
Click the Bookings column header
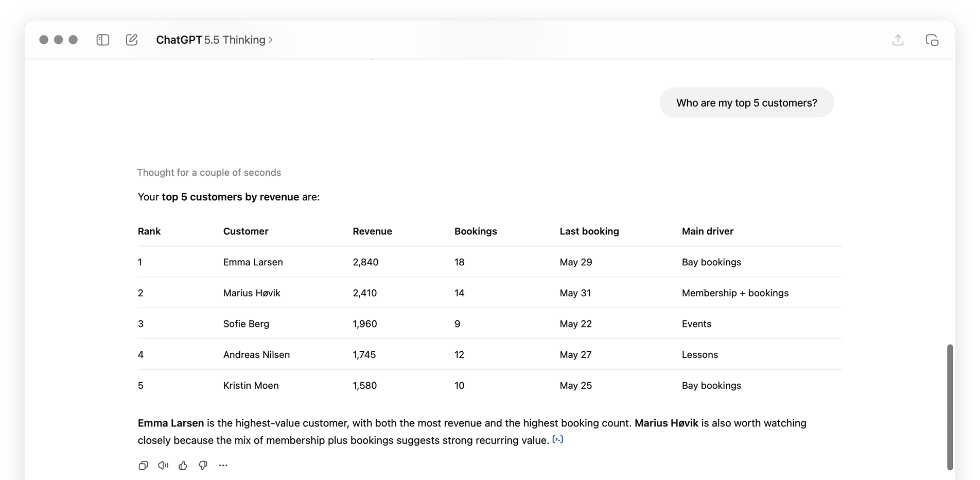click(476, 231)
